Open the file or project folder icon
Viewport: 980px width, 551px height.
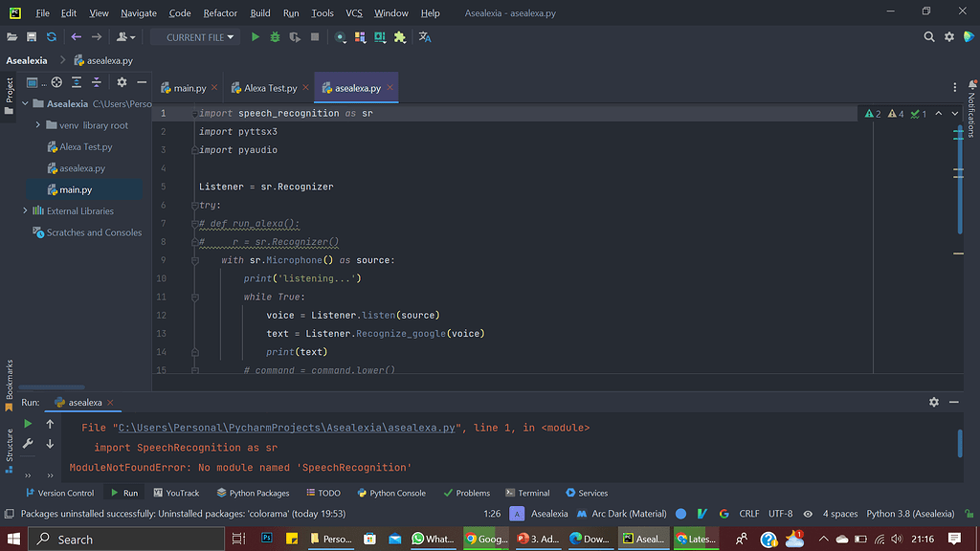click(x=11, y=37)
